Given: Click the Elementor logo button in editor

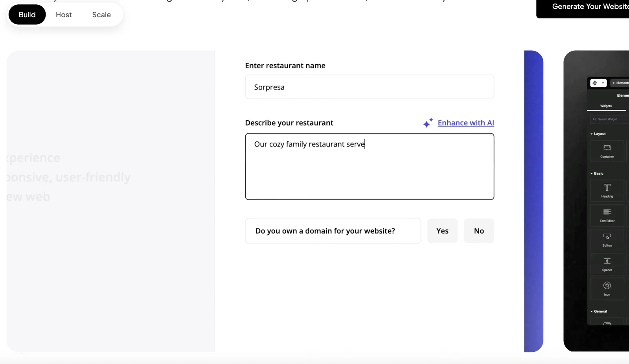Looking at the screenshot, I should [595, 83].
